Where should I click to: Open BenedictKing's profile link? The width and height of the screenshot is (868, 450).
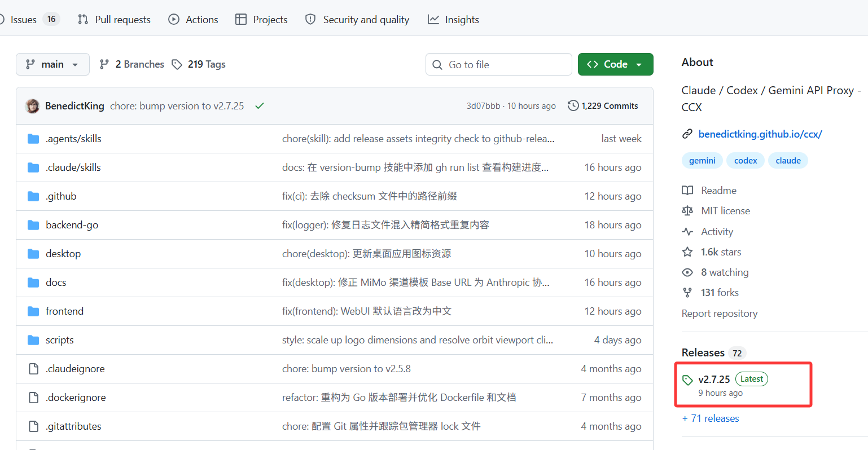74,106
